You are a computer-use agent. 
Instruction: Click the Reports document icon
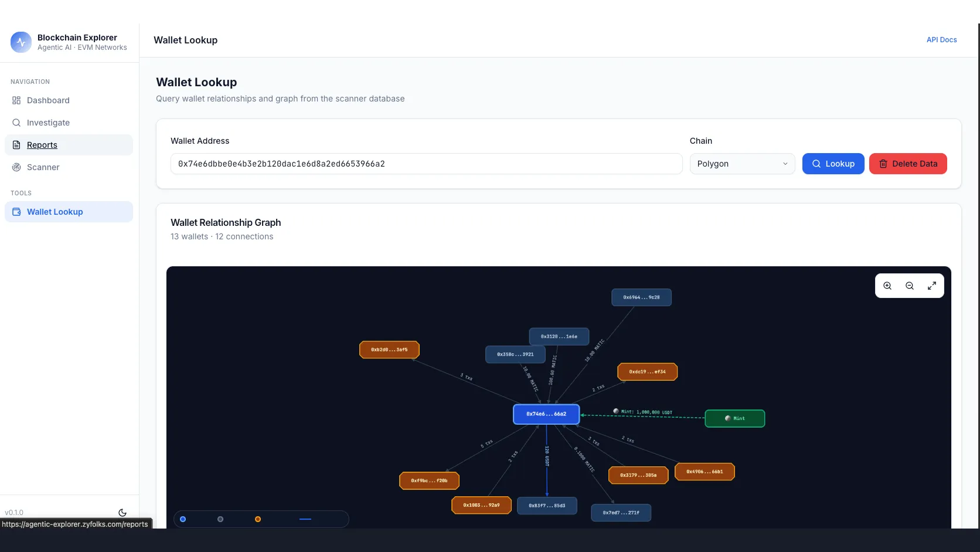[x=16, y=145]
